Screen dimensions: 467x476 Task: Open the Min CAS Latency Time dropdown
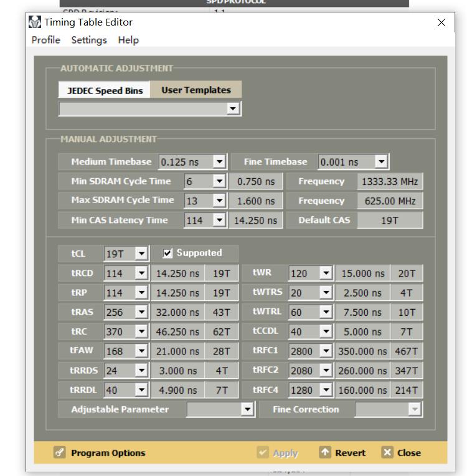219,220
